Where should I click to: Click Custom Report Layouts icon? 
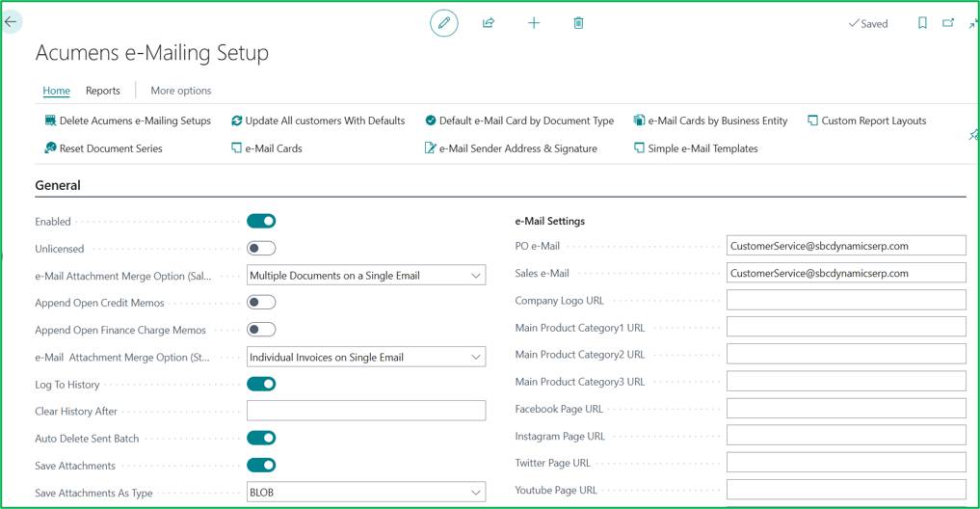(812, 121)
